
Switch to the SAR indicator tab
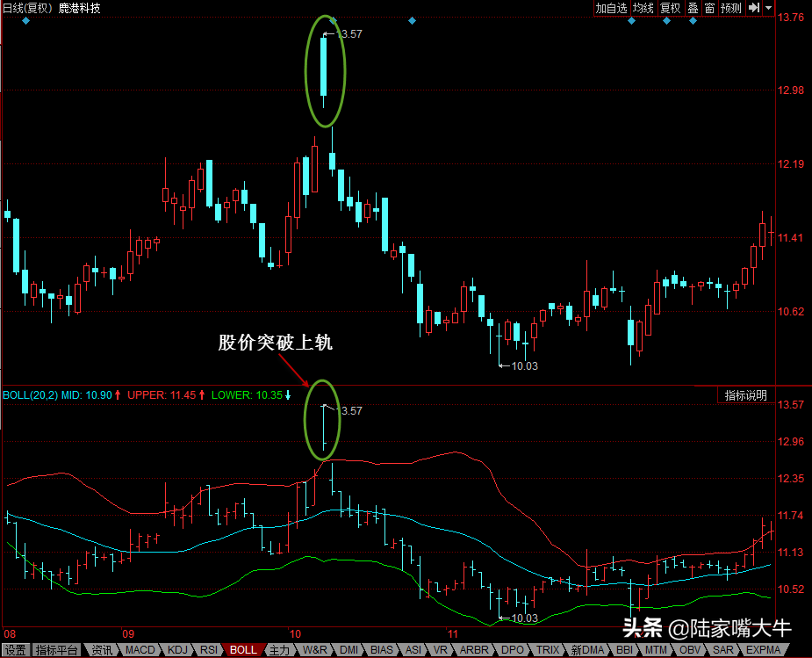coord(723,650)
